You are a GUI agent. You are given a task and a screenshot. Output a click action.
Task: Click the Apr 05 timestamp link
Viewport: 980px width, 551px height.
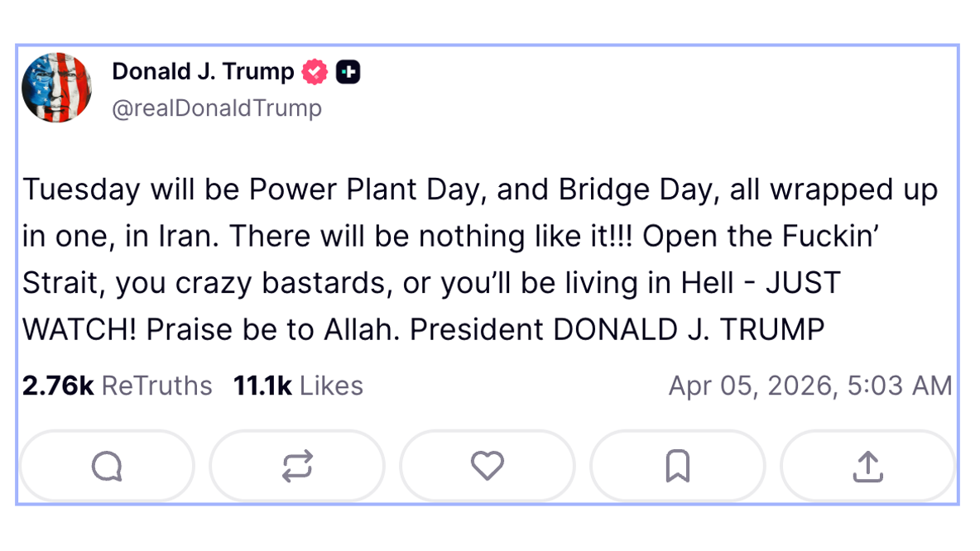(811, 385)
